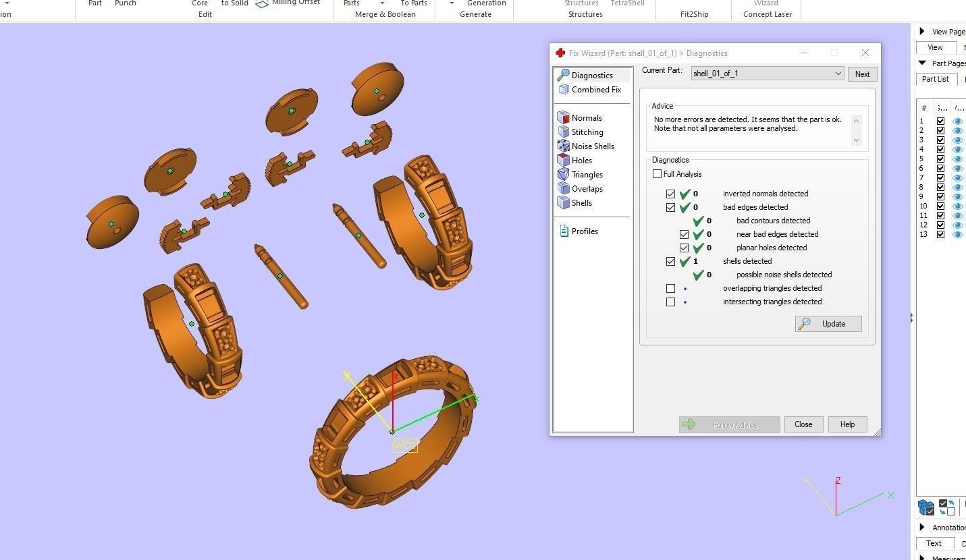
Task: Click the To Parts ribbon command
Action: tap(414, 3)
